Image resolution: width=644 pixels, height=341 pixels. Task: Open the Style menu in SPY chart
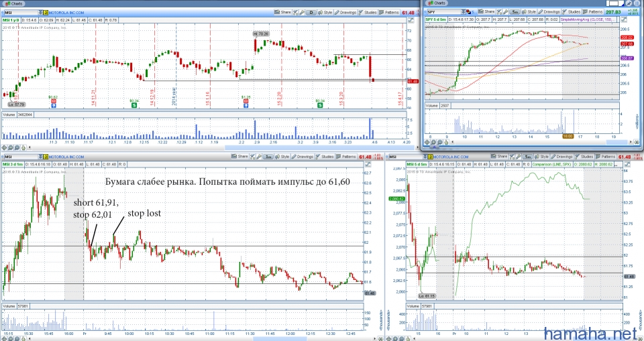click(529, 12)
